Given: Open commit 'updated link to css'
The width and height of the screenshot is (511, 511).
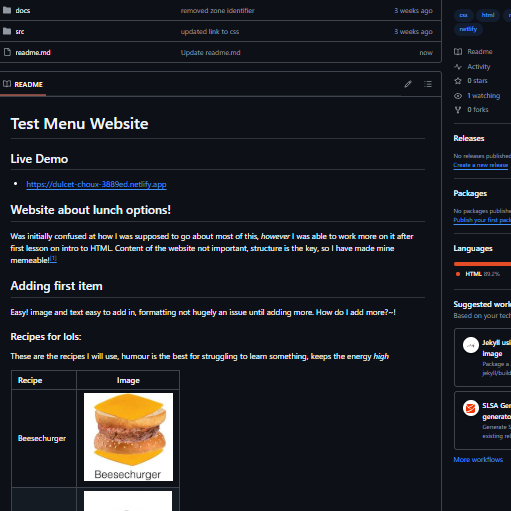Looking at the screenshot, I should click(210, 32).
